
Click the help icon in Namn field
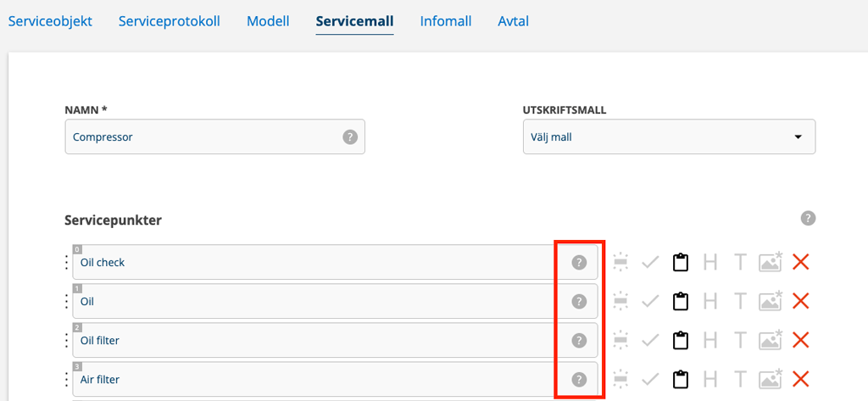pyautogui.click(x=349, y=136)
